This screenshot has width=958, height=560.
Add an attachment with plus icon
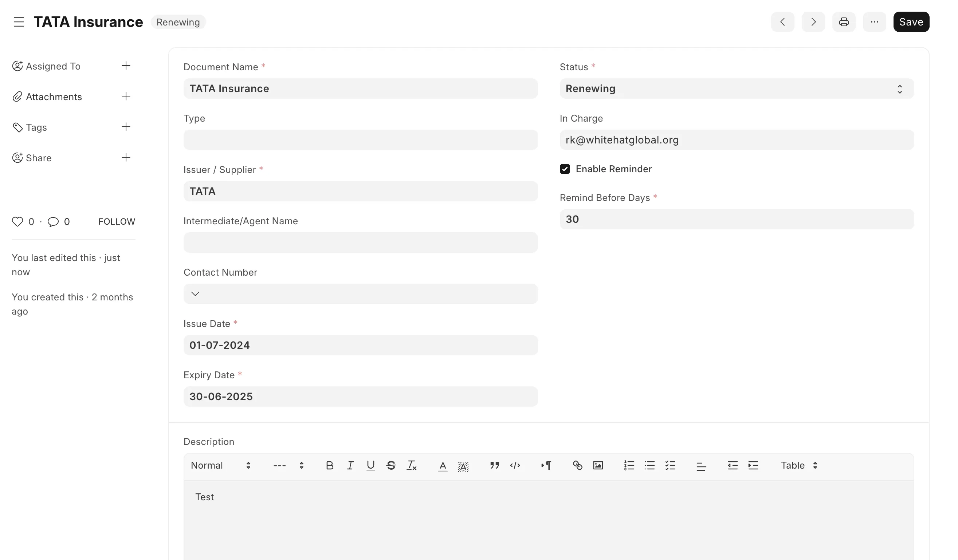click(x=126, y=96)
